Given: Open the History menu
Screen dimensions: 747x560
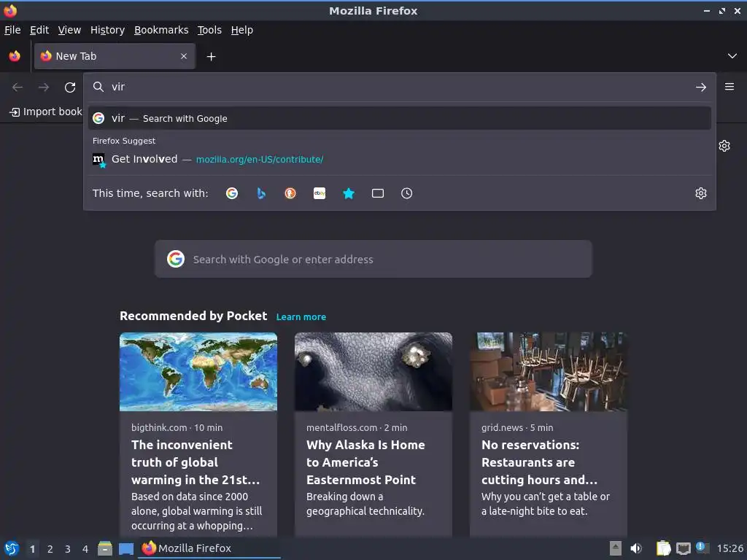Looking at the screenshot, I should (108, 30).
